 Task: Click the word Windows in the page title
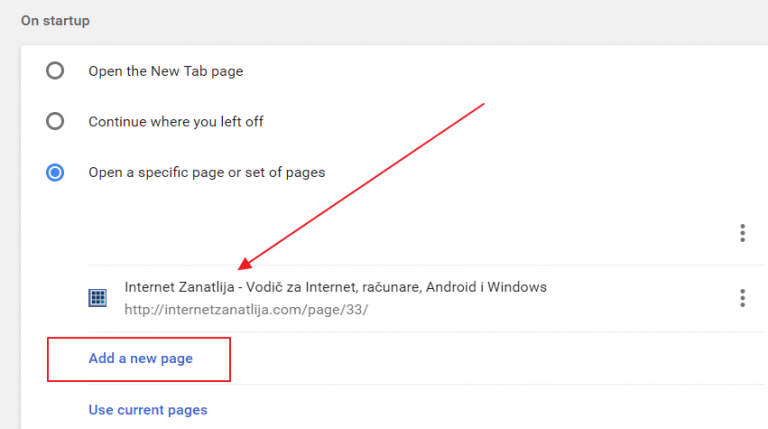517,287
